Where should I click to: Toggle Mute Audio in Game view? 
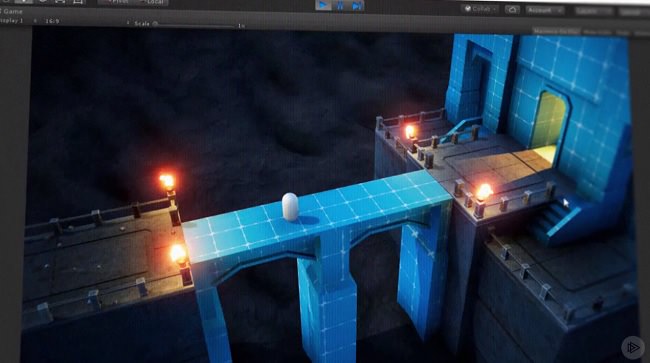click(x=597, y=32)
